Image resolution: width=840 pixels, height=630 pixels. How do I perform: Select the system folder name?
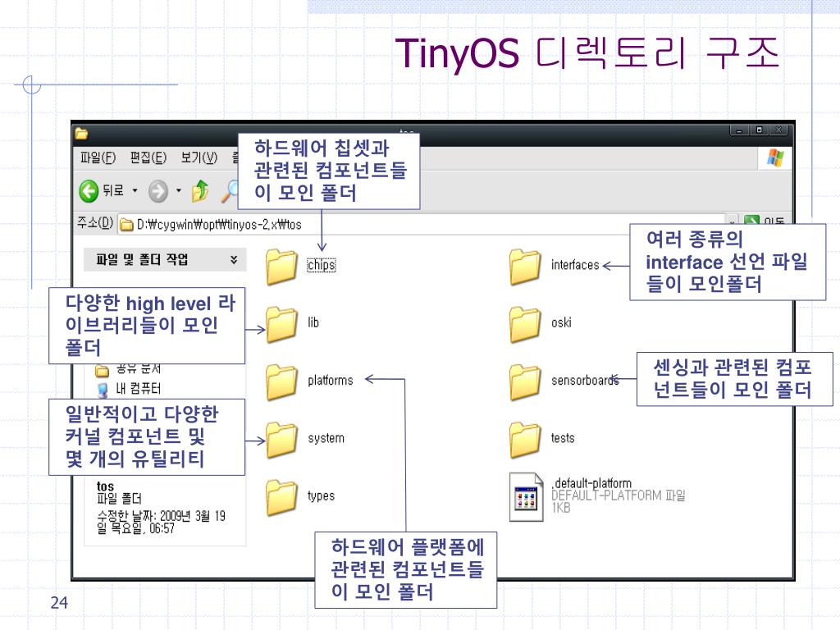click(326, 438)
